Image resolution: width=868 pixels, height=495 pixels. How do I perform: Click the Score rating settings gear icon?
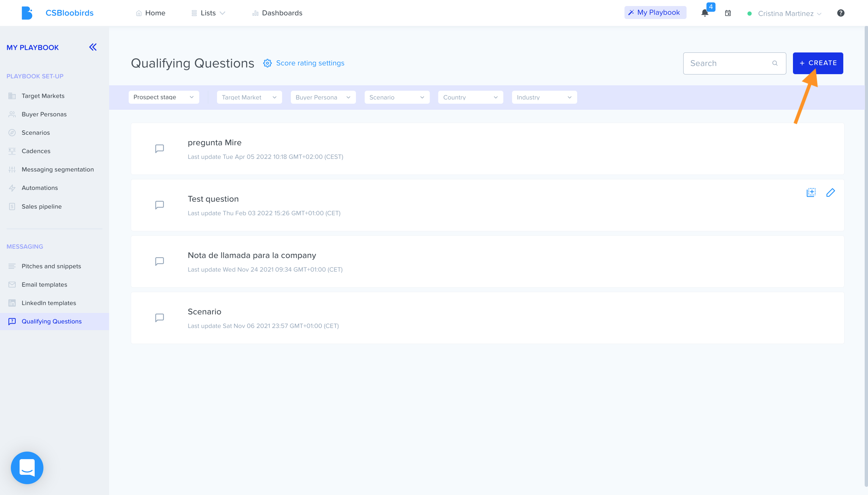coord(267,63)
